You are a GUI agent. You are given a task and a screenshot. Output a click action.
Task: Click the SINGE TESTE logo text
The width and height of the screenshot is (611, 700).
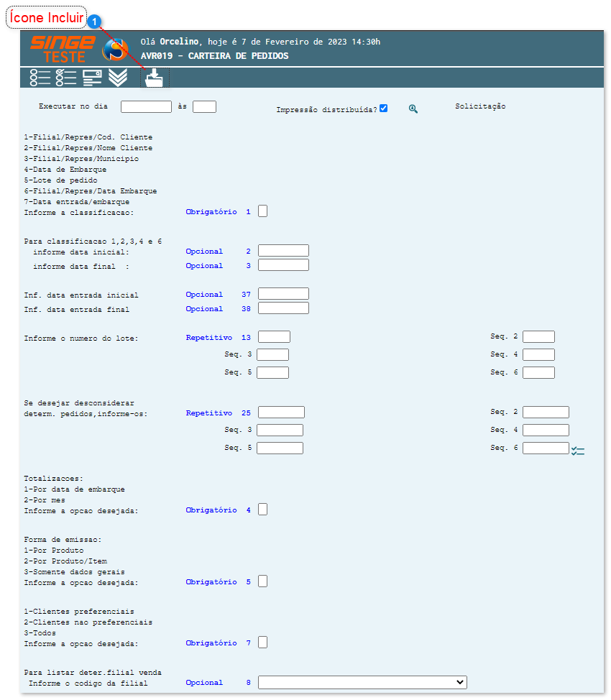click(63, 49)
